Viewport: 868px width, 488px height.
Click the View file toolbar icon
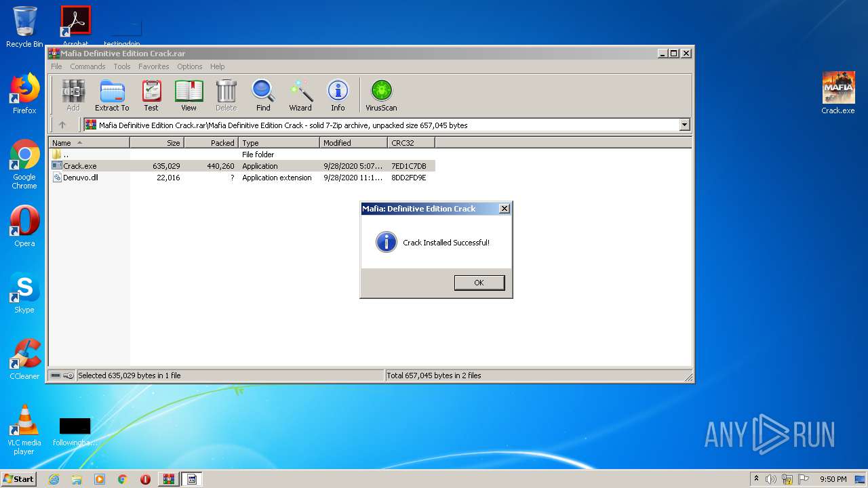(189, 96)
